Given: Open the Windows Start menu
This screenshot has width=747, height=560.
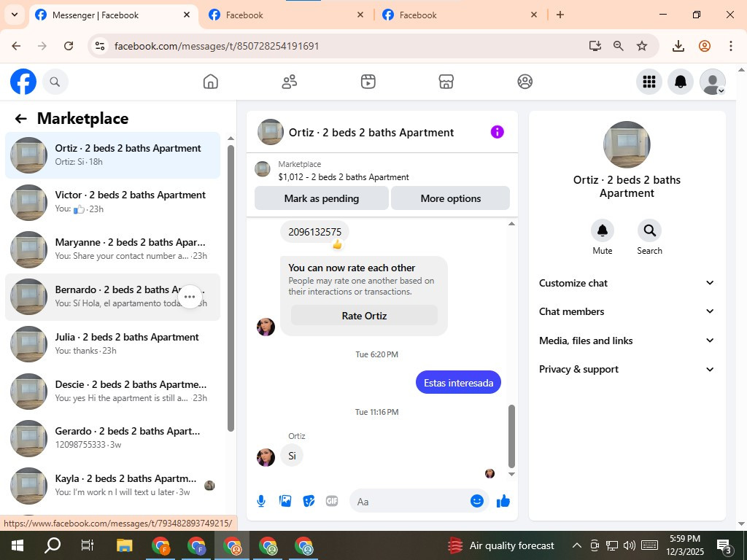Looking at the screenshot, I should [18, 545].
